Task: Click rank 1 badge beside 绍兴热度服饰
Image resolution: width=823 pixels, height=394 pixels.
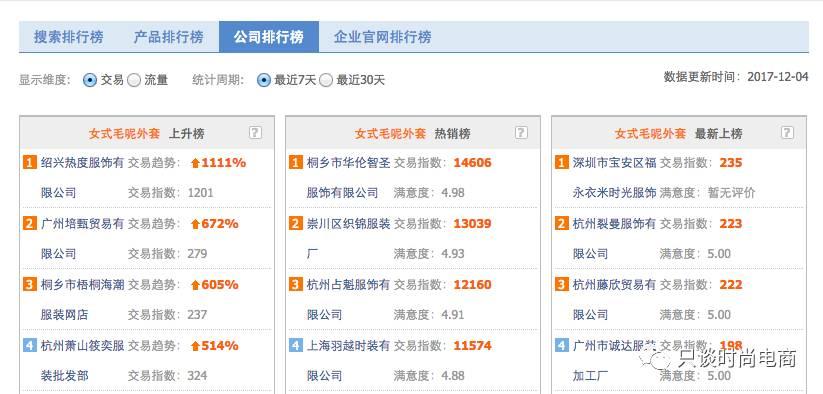Action: (30, 163)
